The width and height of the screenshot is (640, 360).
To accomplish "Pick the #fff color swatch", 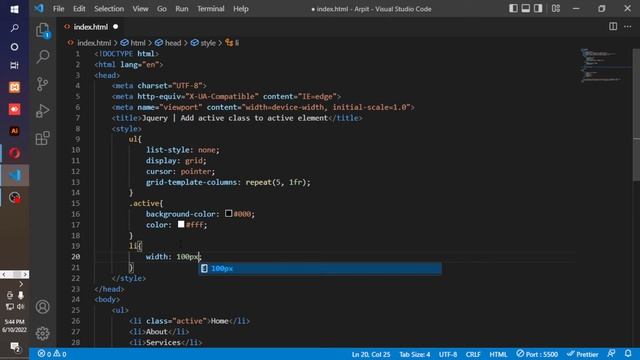I will pyautogui.click(x=181, y=224).
